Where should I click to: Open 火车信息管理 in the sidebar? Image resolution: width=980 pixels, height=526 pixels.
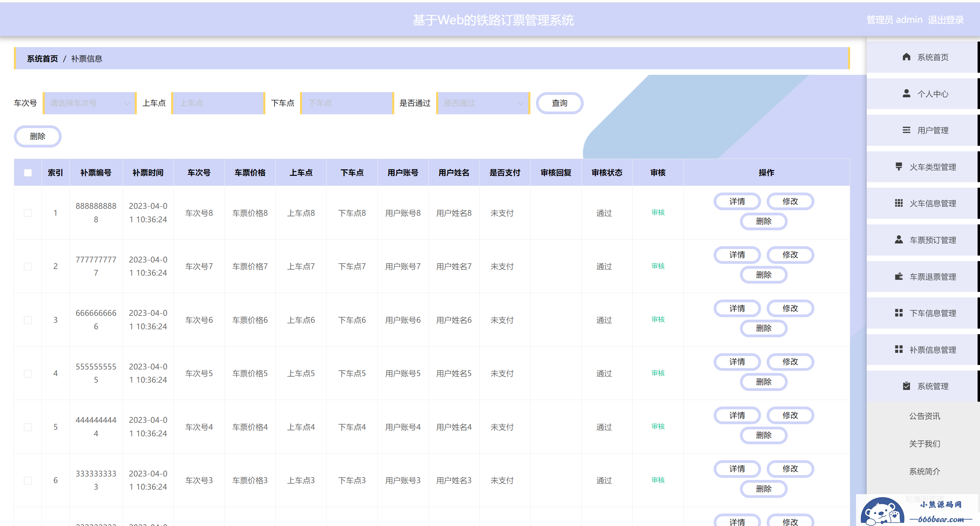pyautogui.click(x=923, y=203)
